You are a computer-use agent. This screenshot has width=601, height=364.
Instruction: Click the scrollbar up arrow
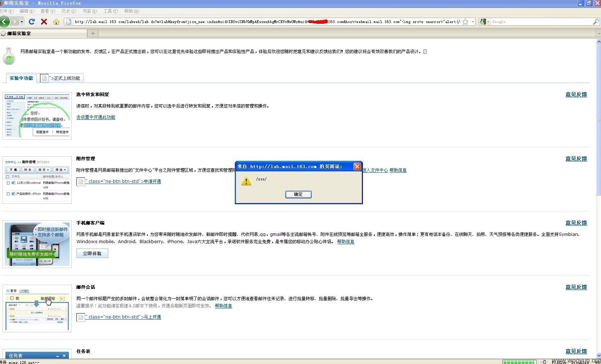click(x=598, y=41)
